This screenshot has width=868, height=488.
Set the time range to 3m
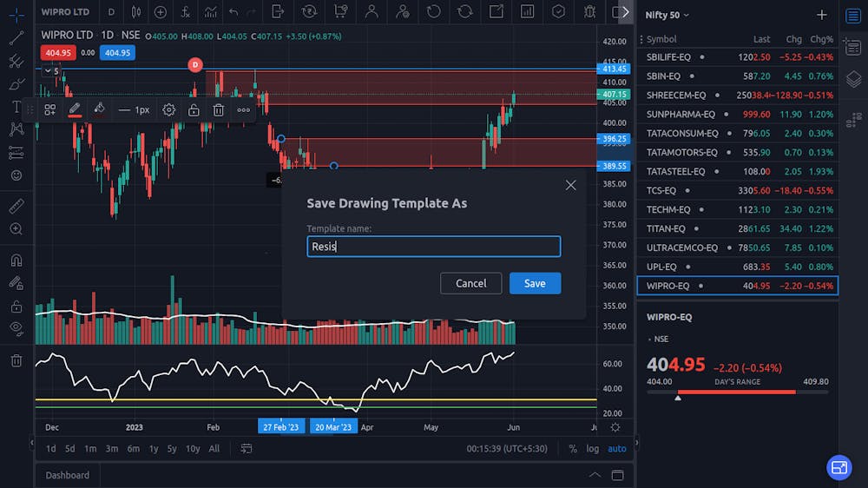coord(112,449)
